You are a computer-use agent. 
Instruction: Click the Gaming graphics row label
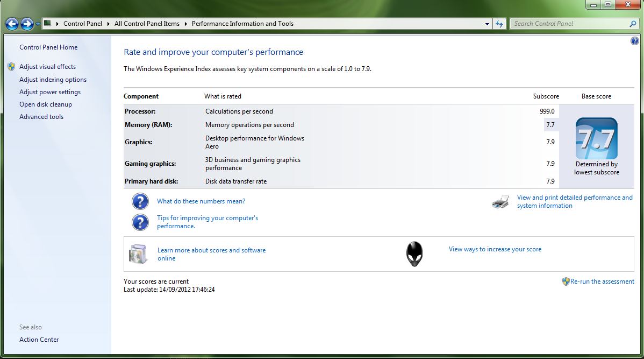pyautogui.click(x=151, y=164)
